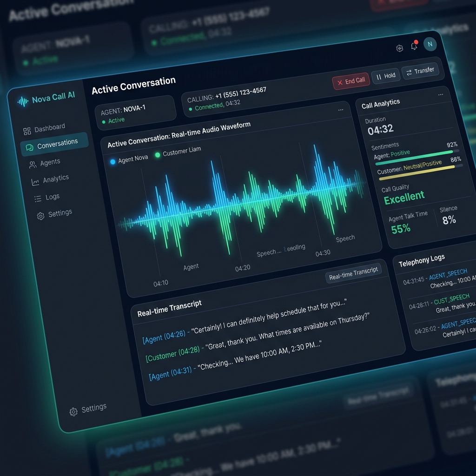476x476 pixels.
Task: Click the swap arrows icon in Transfer
Action: pyautogui.click(x=409, y=72)
